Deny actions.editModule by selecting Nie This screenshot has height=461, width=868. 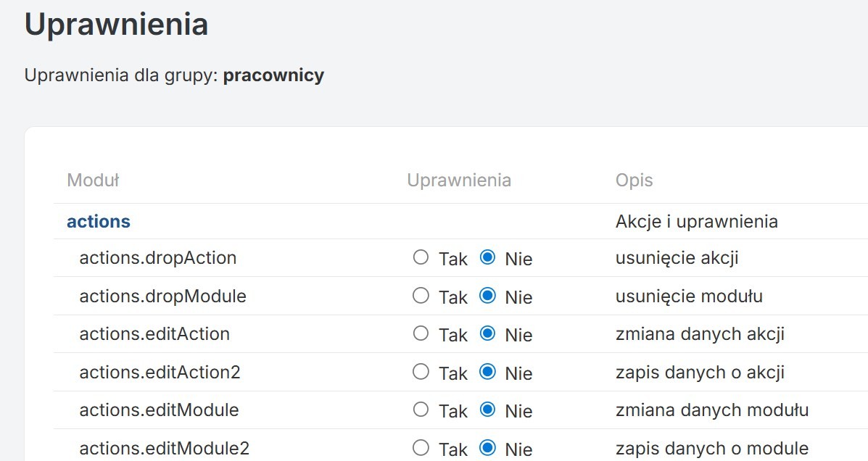point(488,410)
